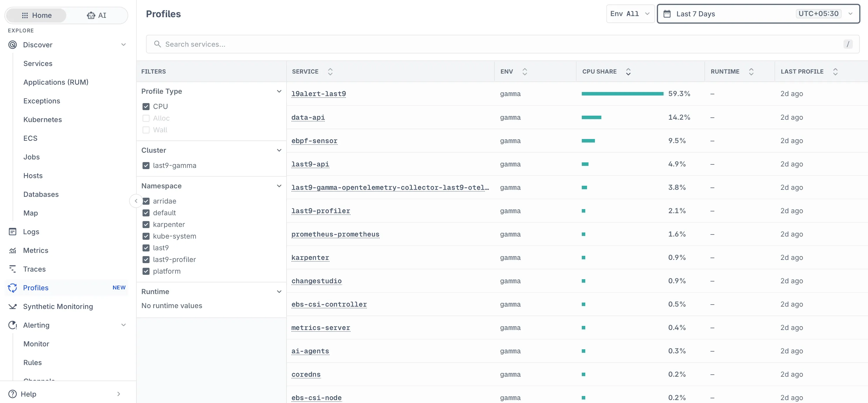Screen dimensions: 868x403
Task: Open the l9alert-last9 service profile
Action: 318,94
